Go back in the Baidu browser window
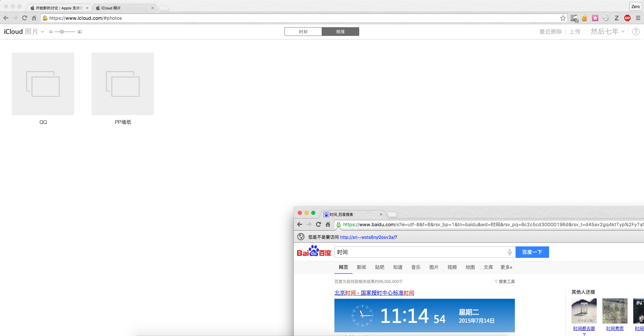The width and height of the screenshot is (644, 336). pos(300,225)
